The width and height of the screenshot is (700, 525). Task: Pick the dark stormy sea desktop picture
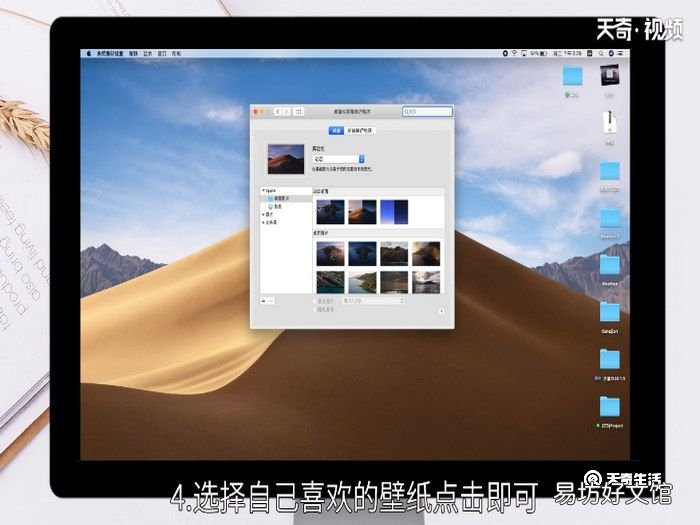tap(394, 282)
